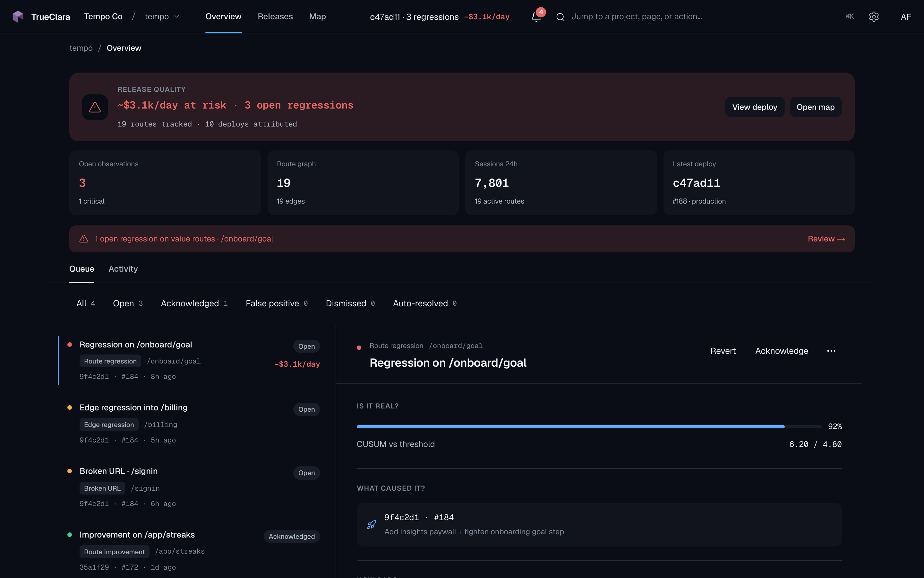This screenshot has width=924, height=578.
Task: Switch to the Overview nav tab
Action: [223, 16]
